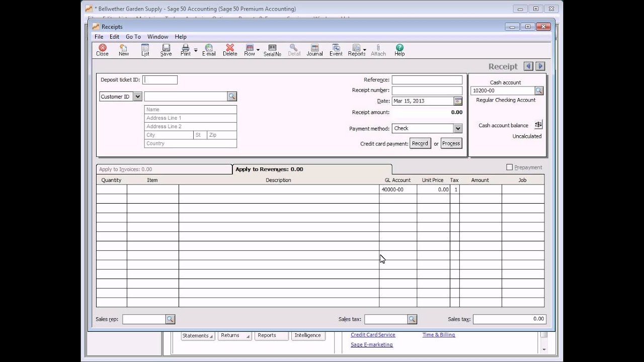Click the Close toolbar icon
The image size is (644, 362).
[x=102, y=50]
